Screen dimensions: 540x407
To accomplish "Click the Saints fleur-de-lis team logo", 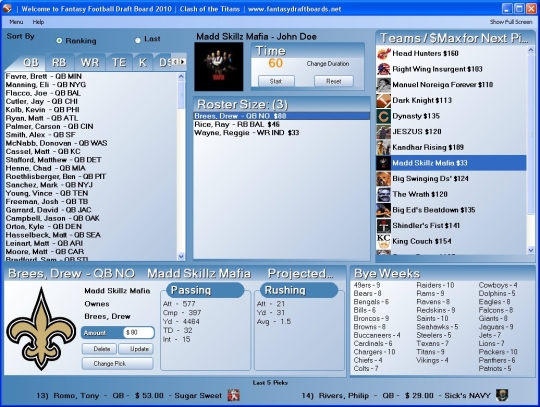I will tap(42, 329).
